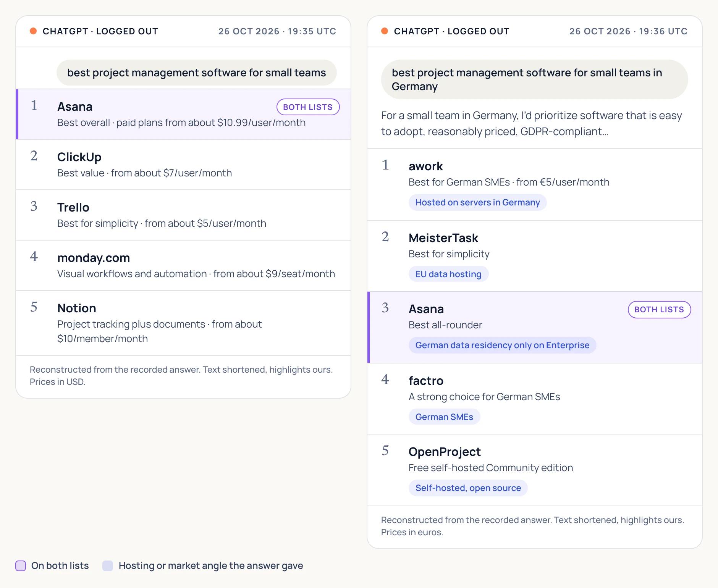The height and width of the screenshot is (588, 718).
Task: Select factro in the Germany list
Action: (535, 399)
